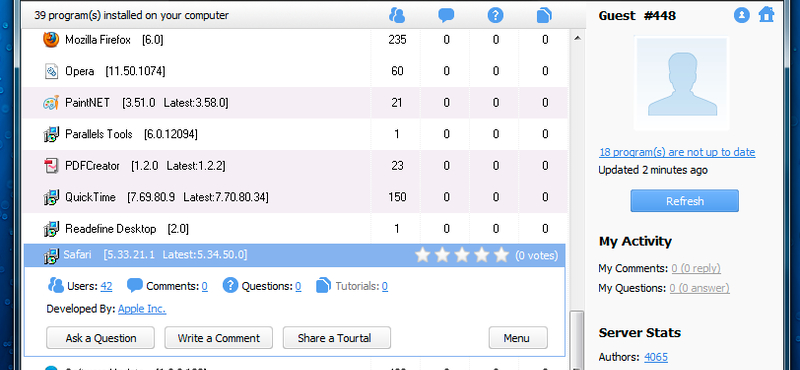Click the 23 users count for PDFCreator
800x370 pixels.
397,166
